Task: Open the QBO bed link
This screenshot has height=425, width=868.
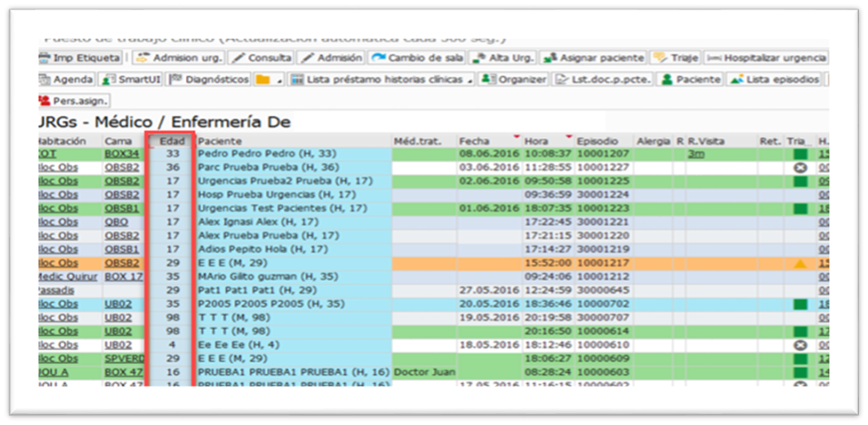Action: (117, 221)
